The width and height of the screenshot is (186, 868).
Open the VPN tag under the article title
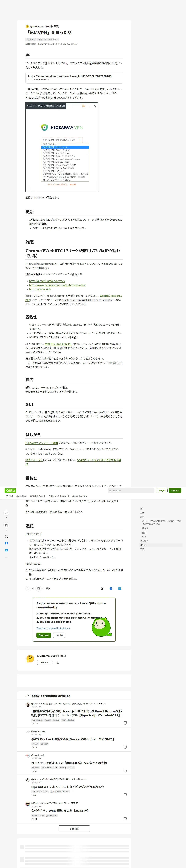click(x=40, y=39)
